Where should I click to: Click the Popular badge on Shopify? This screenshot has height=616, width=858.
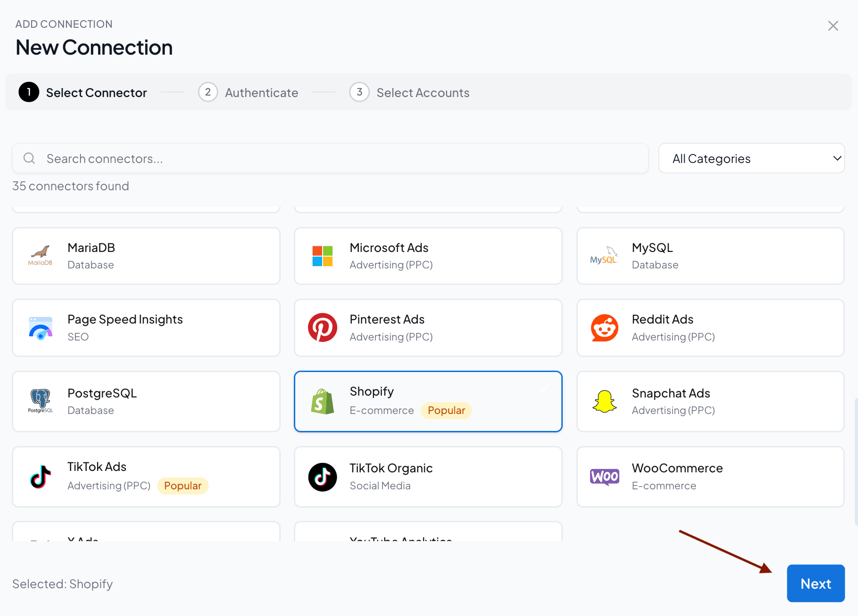coord(446,410)
